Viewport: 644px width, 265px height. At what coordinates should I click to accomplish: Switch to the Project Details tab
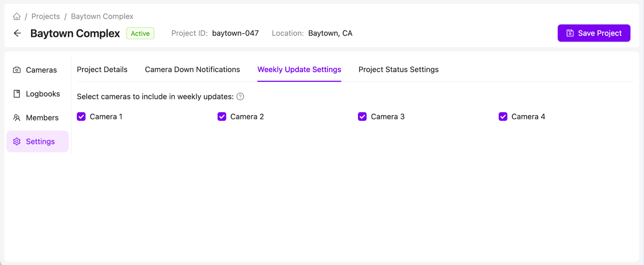(x=102, y=69)
